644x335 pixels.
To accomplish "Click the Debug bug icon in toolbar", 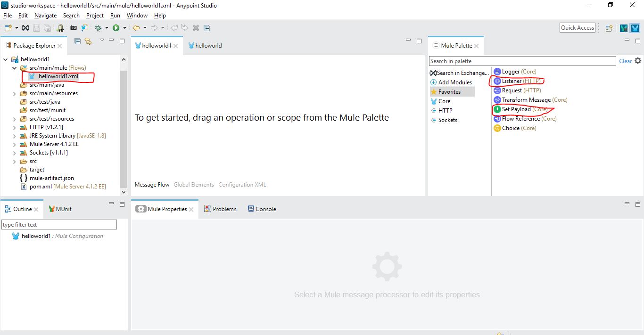I will (99, 28).
